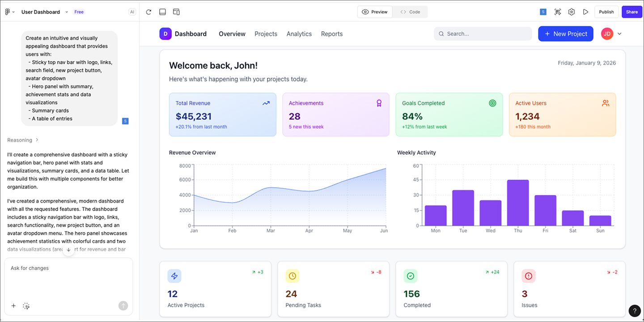Select the Analytics tab in the dashboard nav

click(x=299, y=34)
